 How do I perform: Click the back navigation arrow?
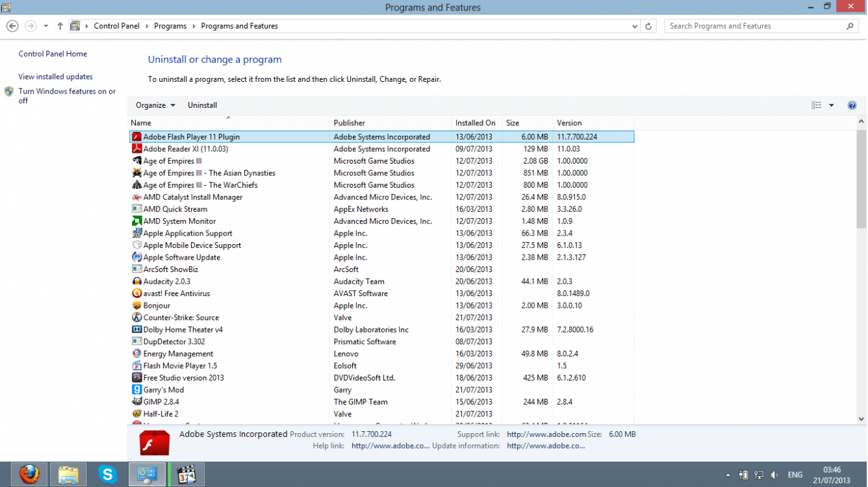pyautogui.click(x=12, y=26)
